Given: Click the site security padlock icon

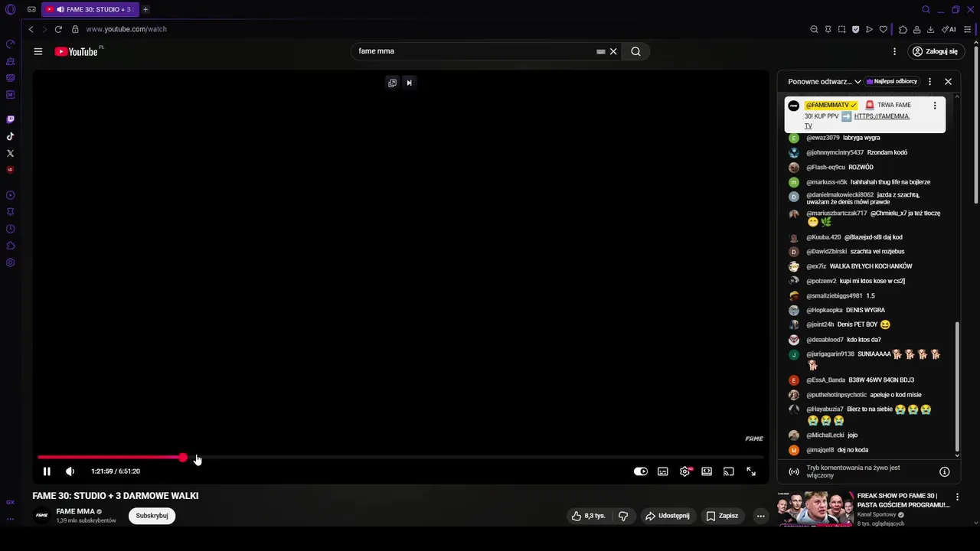Looking at the screenshot, I should coord(75,29).
